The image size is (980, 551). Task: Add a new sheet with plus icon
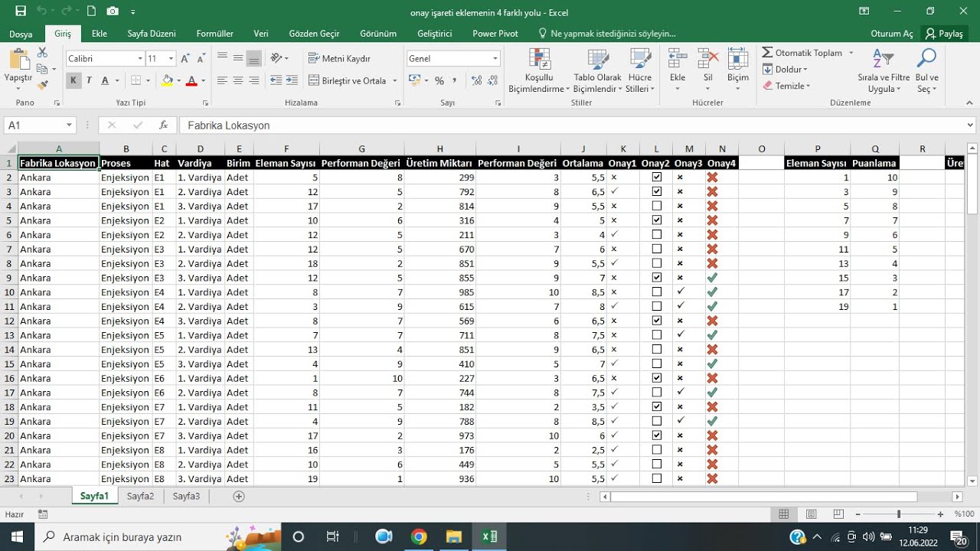[x=239, y=496]
